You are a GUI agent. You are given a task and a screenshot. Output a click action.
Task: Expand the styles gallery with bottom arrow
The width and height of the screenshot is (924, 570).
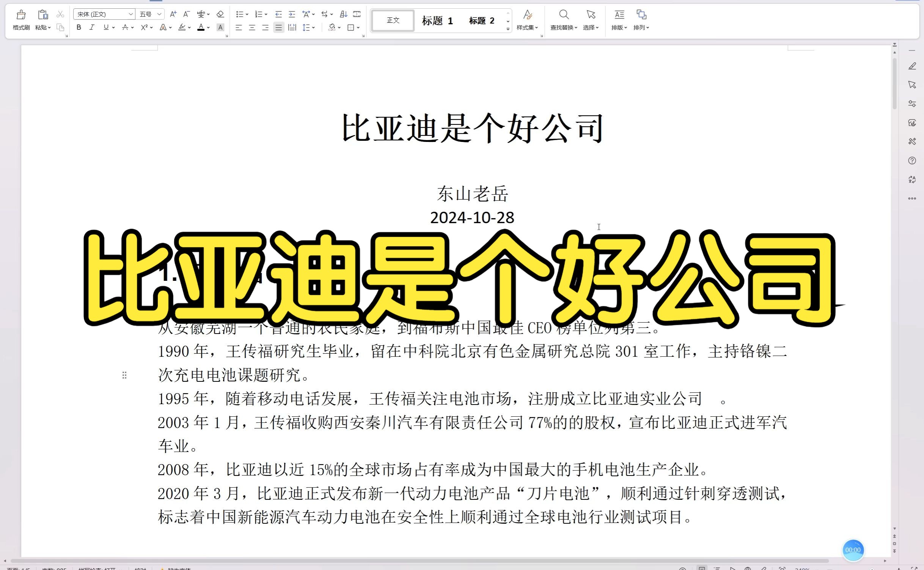508,29
